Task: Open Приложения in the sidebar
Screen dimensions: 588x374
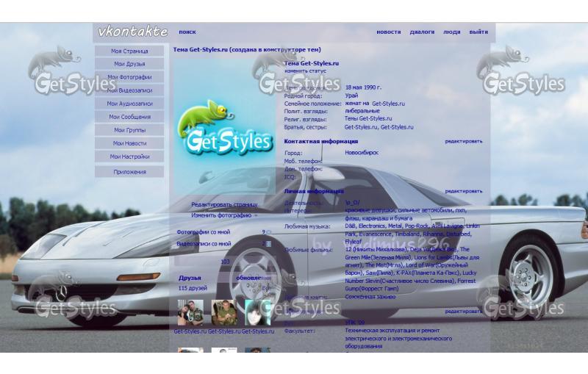Action: (x=129, y=172)
